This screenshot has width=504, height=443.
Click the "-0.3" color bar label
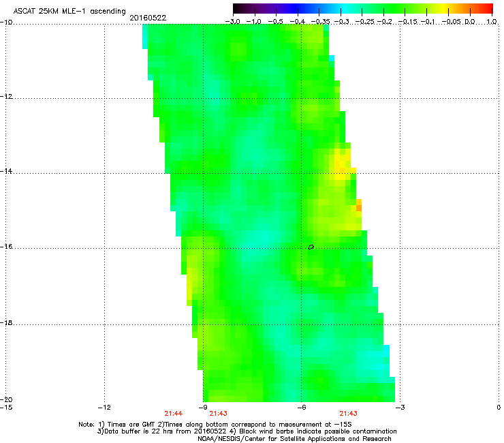pyautogui.click(x=341, y=22)
